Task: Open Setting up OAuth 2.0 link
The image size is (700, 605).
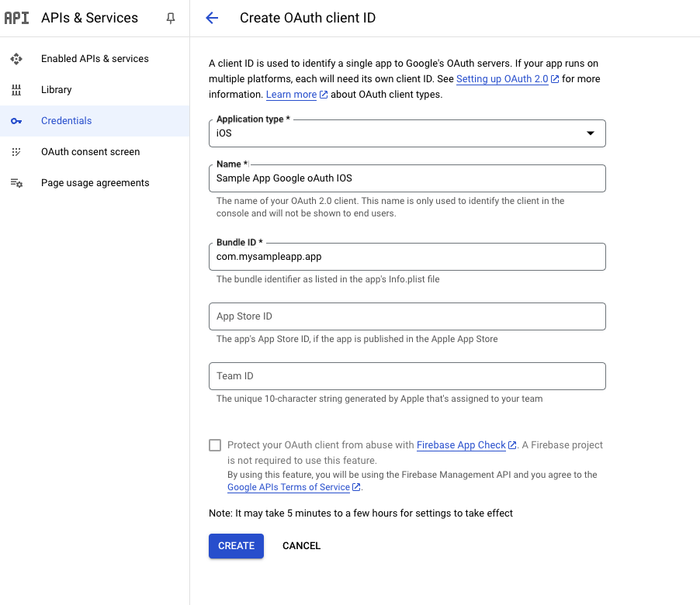Action: pyautogui.click(x=502, y=79)
